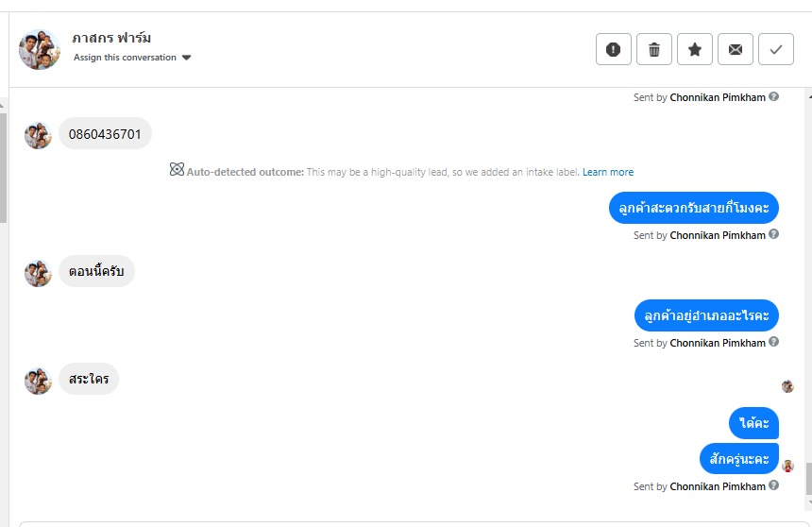
Task: Star this conversation
Action: [x=695, y=49]
